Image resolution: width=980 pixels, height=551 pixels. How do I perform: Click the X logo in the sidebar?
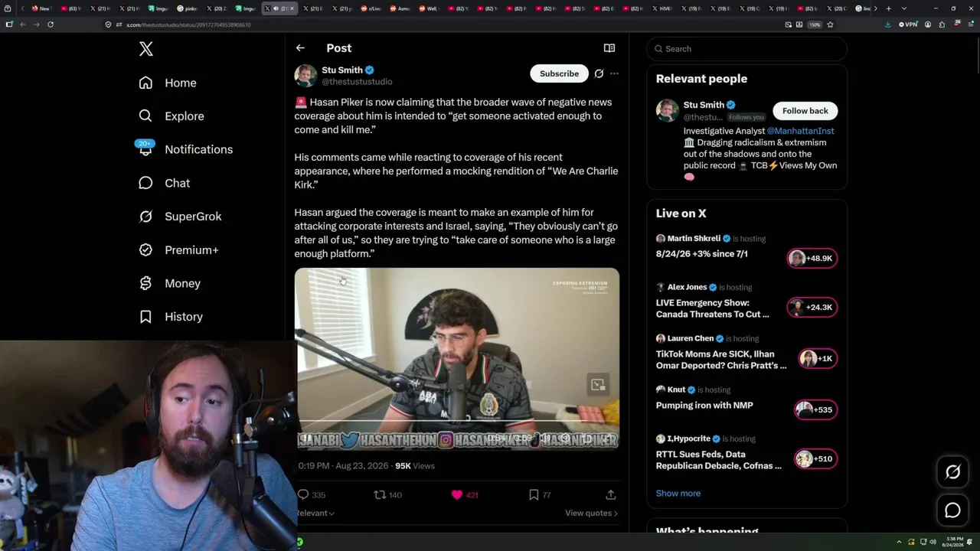[146, 49]
